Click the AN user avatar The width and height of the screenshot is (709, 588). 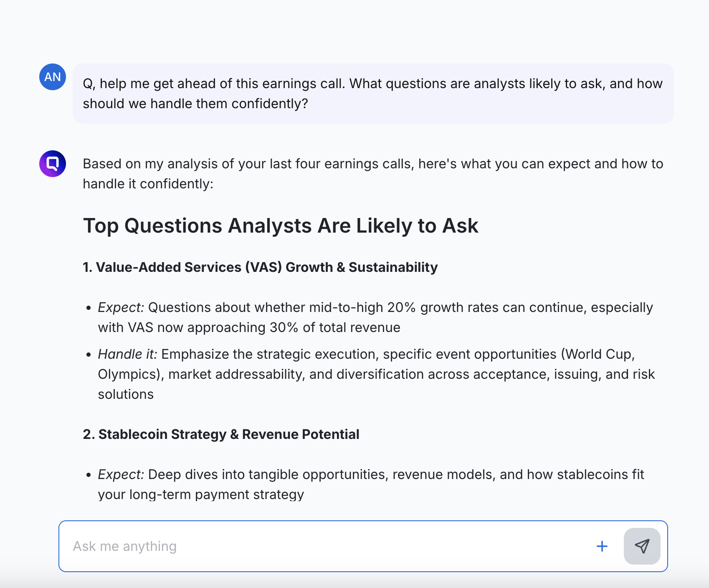53,77
